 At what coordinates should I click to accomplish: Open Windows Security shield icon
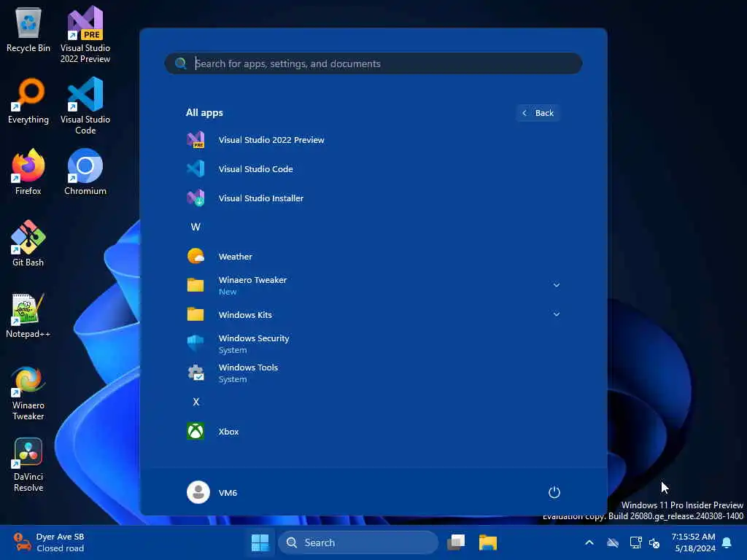[196, 343]
